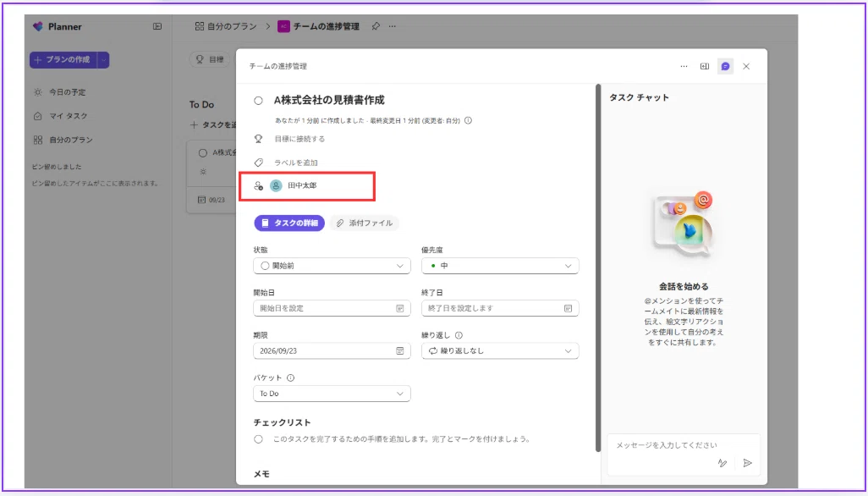Click 目標に接続する link
Image resolution: width=868 pixels, height=496 pixels.
click(x=299, y=139)
